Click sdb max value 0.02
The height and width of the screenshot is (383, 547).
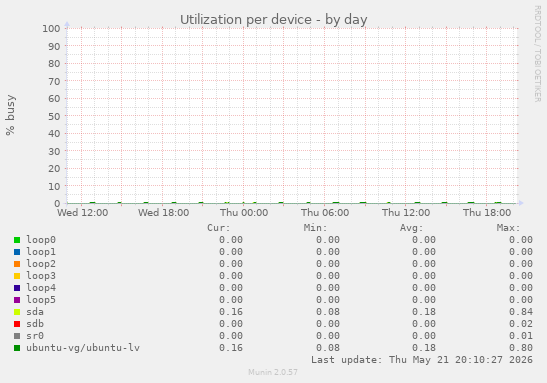[x=520, y=324]
